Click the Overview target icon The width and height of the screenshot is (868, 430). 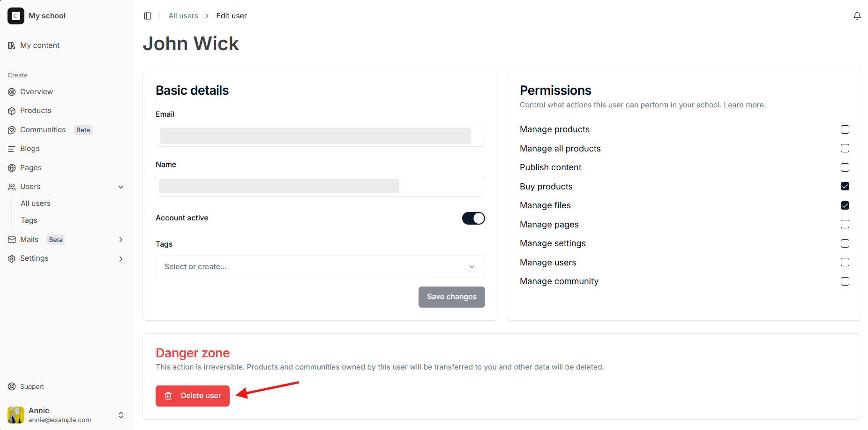12,92
